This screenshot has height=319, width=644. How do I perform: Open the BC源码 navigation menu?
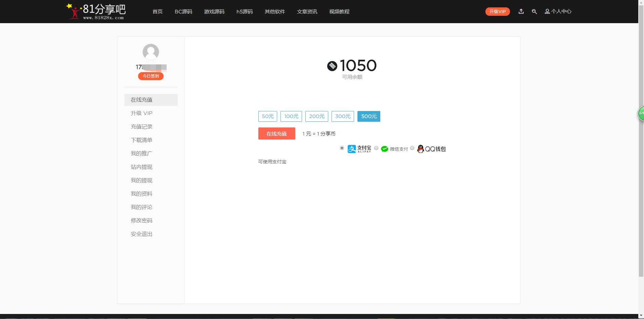click(183, 12)
